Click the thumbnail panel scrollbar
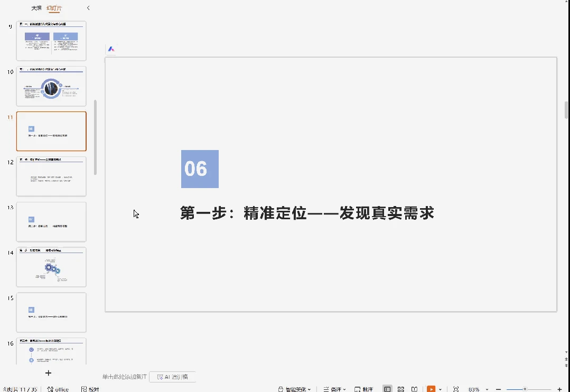The image size is (570, 392). [95, 137]
